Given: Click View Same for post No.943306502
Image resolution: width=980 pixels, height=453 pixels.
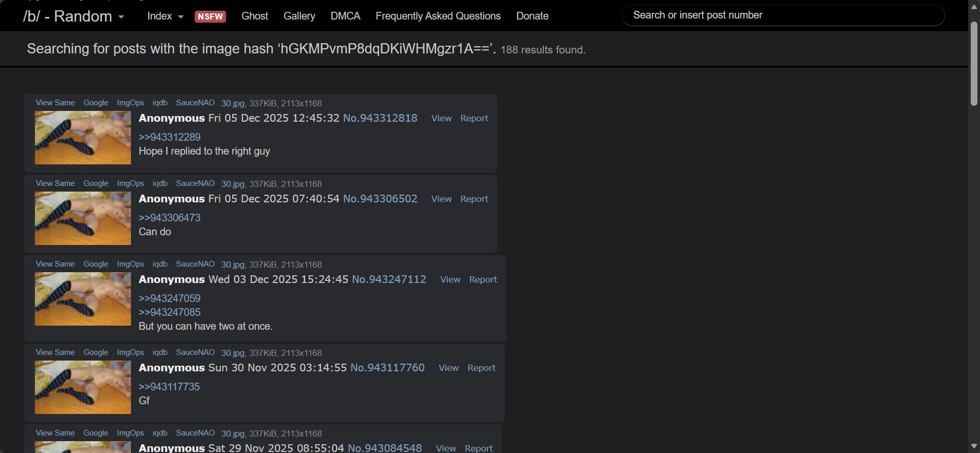Looking at the screenshot, I should click(x=55, y=183).
